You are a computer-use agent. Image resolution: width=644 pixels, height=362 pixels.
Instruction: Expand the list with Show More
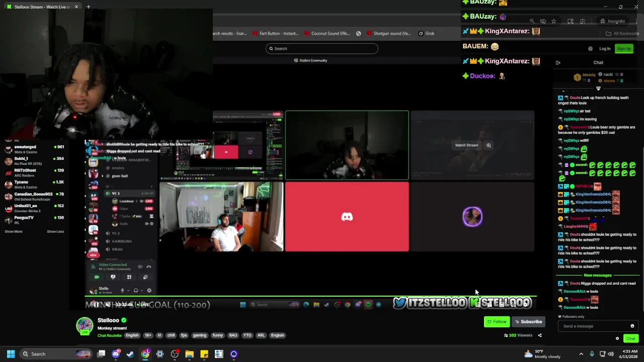point(14,232)
